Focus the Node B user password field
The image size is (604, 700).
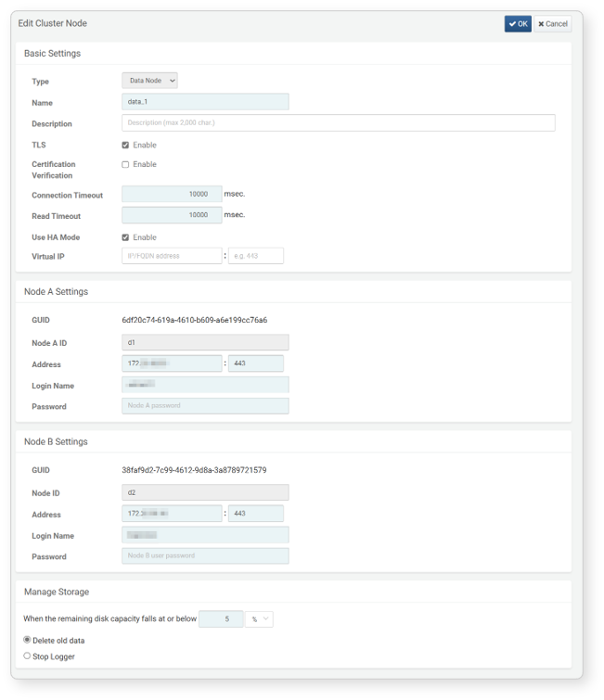pyautogui.click(x=205, y=555)
